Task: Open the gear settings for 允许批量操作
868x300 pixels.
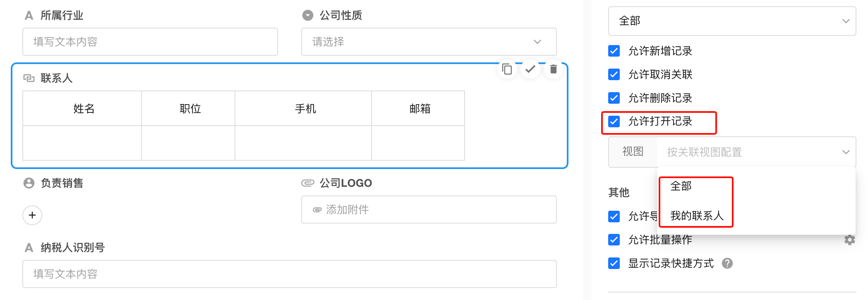Action: click(849, 240)
